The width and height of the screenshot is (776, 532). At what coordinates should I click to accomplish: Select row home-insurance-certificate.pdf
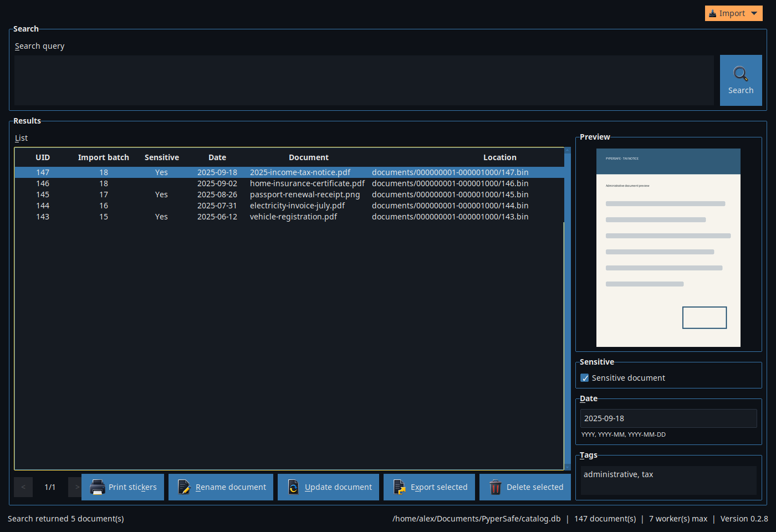[x=289, y=183]
